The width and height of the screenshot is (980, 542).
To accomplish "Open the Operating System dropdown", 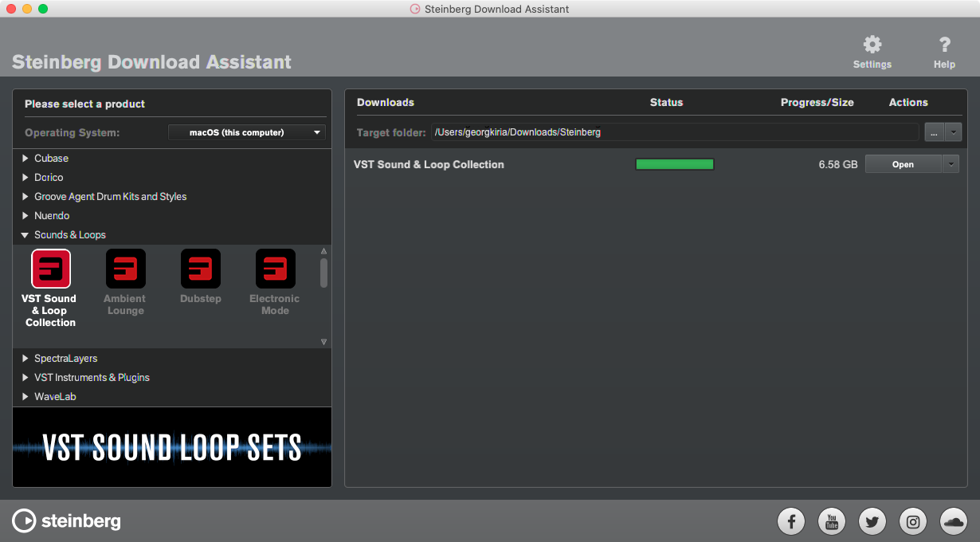I will coord(246,132).
